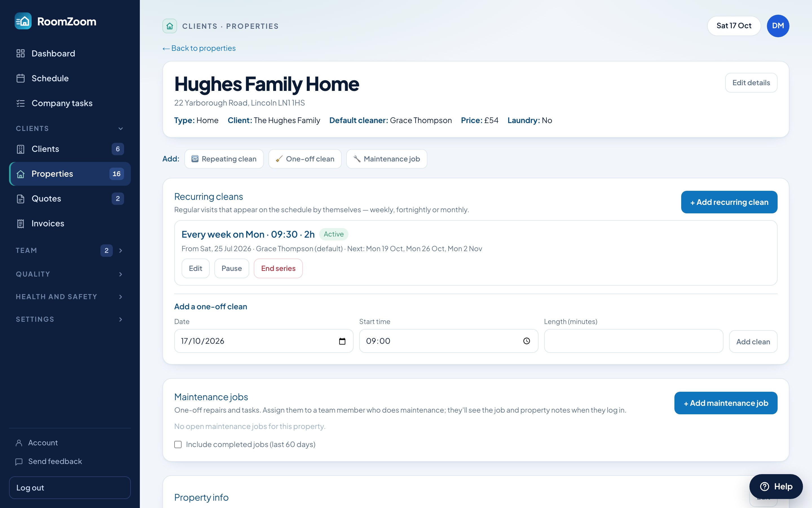
Task: Go back to properties
Action: [x=199, y=48]
